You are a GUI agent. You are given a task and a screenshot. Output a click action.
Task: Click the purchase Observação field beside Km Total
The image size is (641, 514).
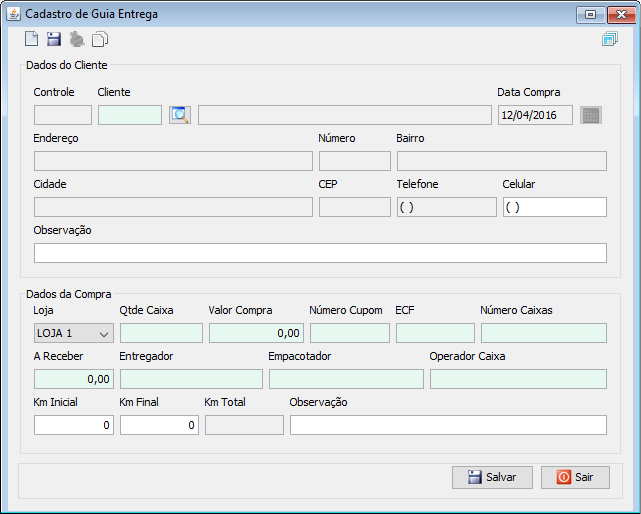tap(448, 425)
